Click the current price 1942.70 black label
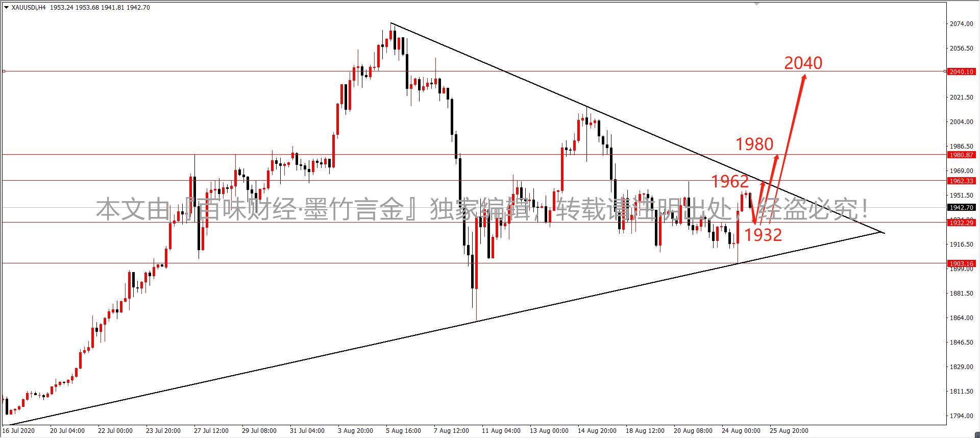The width and height of the screenshot is (980, 438). pyautogui.click(x=961, y=208)
